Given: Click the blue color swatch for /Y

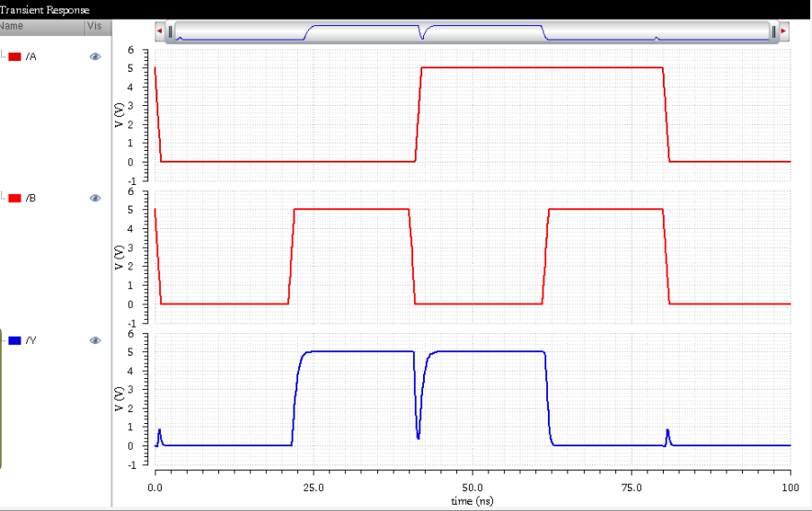Looking at the screenshot, I should (14, 340).
